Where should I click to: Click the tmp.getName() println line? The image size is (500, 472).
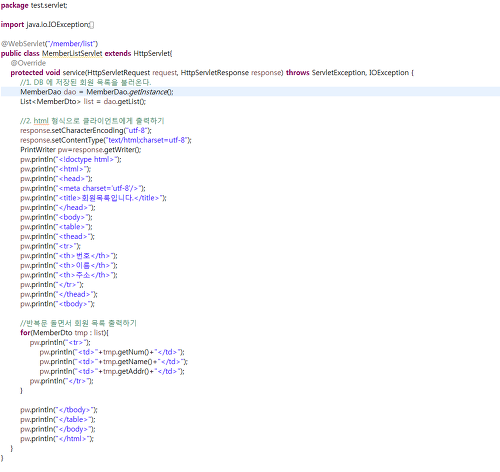point(114,362)
